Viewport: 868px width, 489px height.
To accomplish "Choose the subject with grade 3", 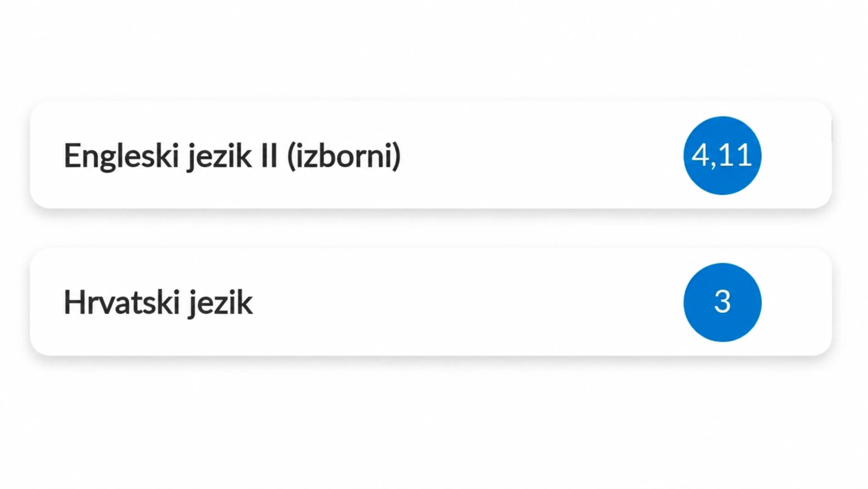I will [431, 302].
